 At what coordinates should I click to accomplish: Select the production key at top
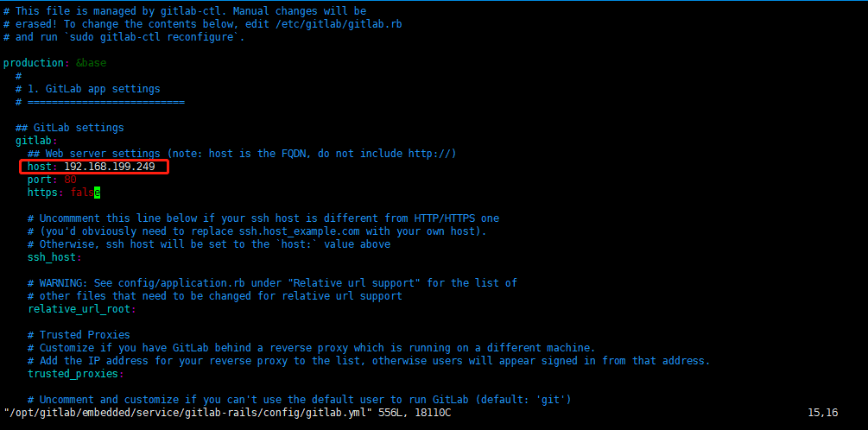(33, 63)
